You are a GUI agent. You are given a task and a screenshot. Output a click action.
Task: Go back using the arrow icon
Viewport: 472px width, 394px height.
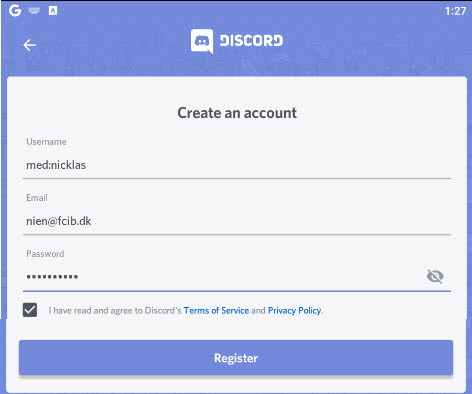point(30,45)
